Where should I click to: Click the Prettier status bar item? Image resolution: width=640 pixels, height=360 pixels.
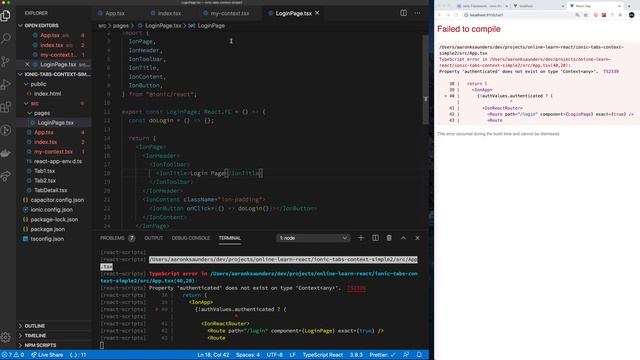click(382, 355)
